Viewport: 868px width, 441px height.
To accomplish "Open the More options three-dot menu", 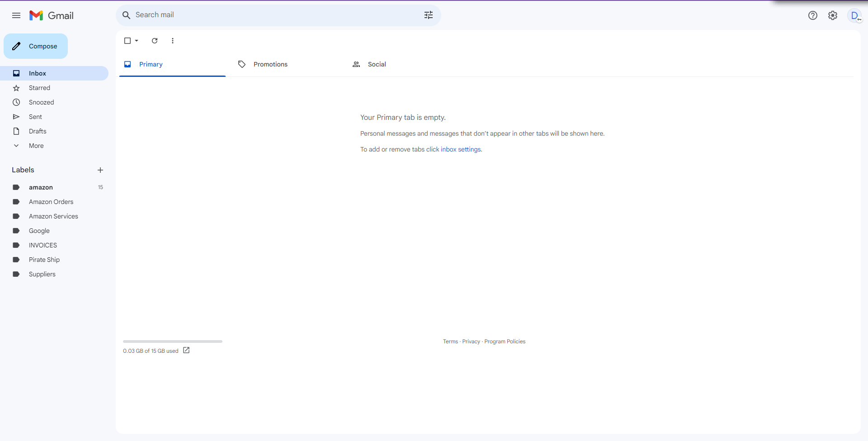I will coord(173,41).
